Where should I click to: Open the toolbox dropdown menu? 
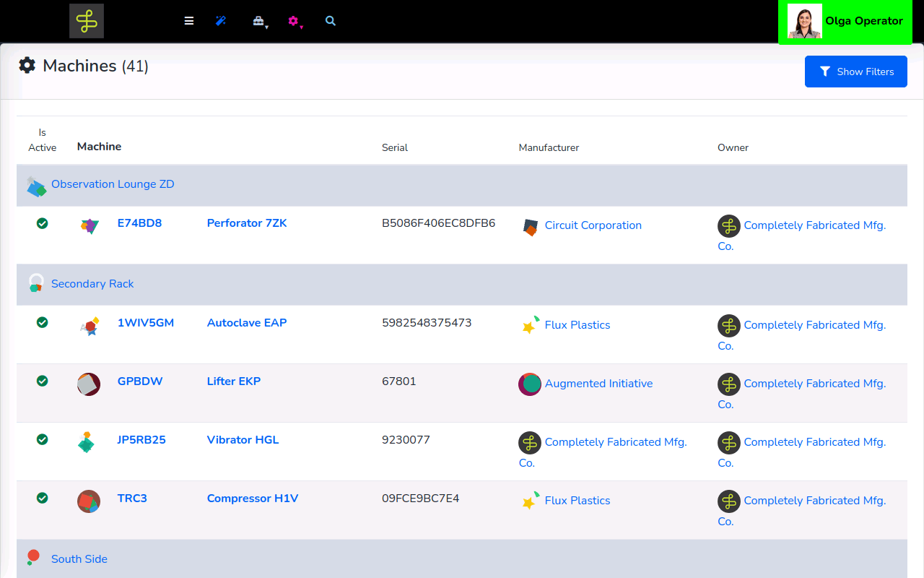[259, 22]
